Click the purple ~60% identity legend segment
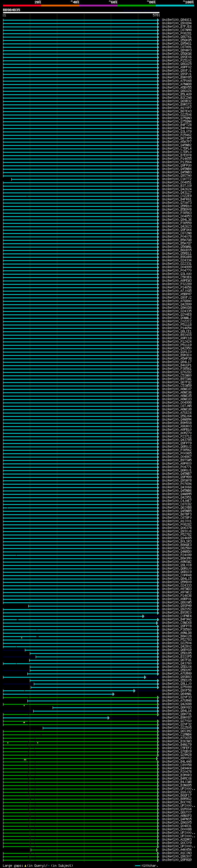 99,6
